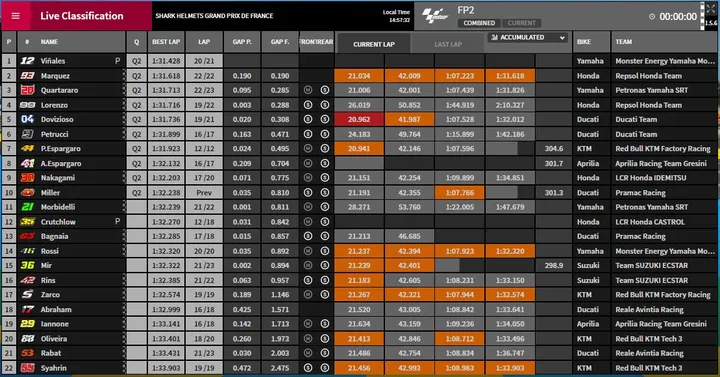
Task: Click Lorenzo's number 99 badge
Action: (x=28, y=105)
